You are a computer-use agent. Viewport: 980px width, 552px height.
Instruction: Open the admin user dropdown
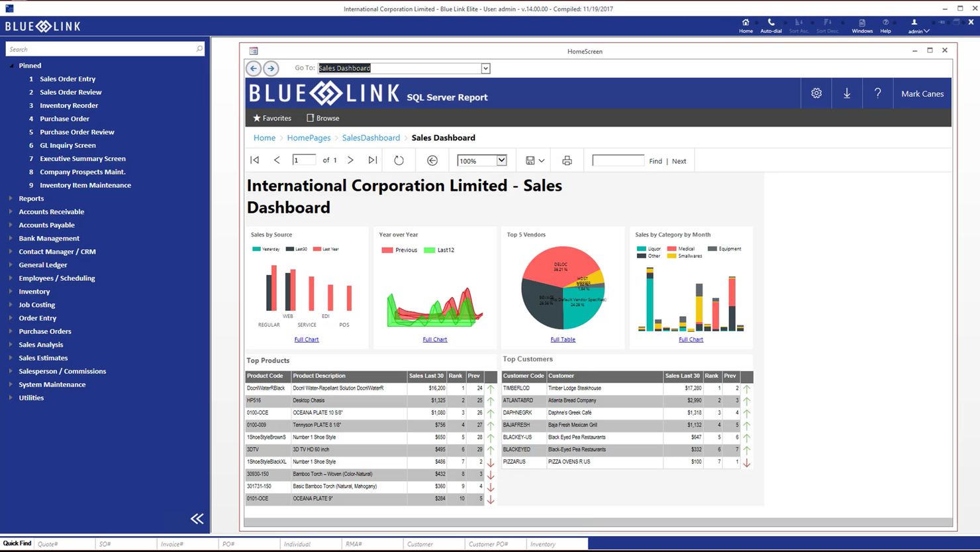click(x=917, y=27)
